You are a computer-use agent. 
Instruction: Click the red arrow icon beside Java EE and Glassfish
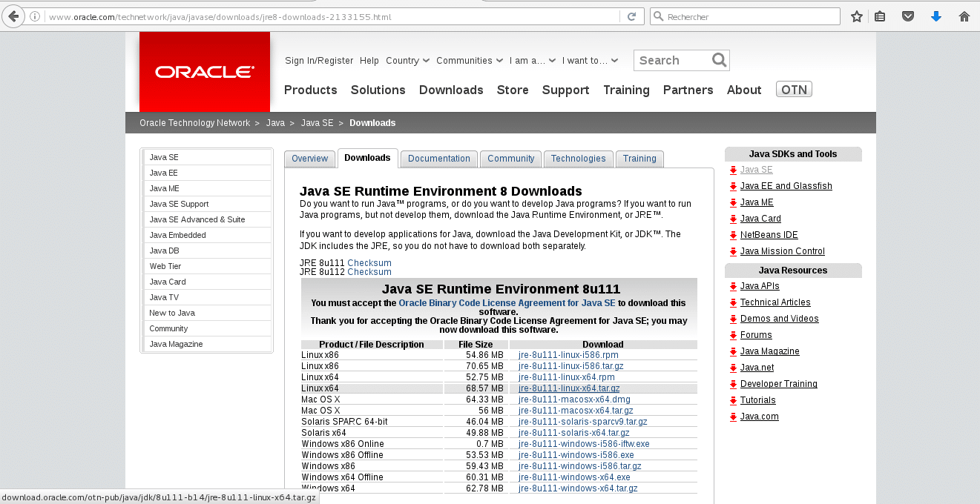coord(733,187)
